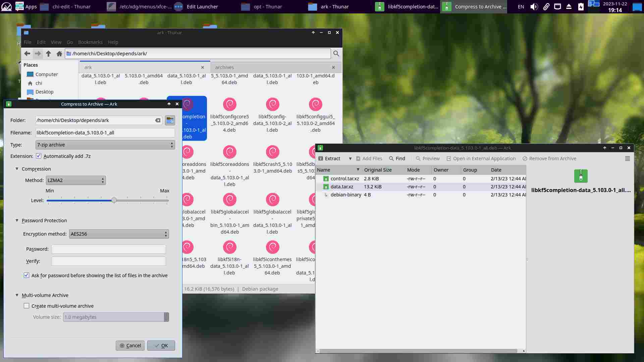This screenshot has width=644, height=362.
Task: Click Find in the Ark toolbar
Action: click(397, 159)
